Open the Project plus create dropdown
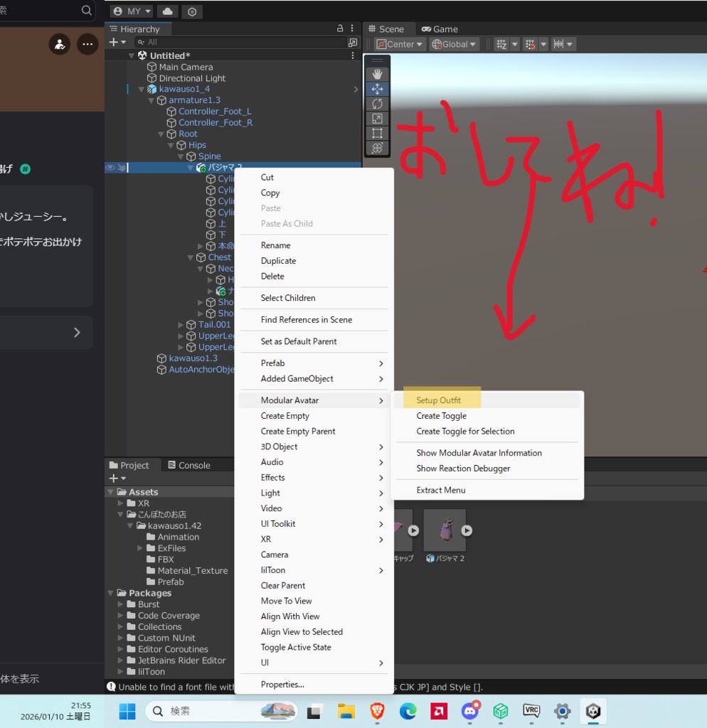The height and width of the screenshot is (728, 707). tap(117, 478)
